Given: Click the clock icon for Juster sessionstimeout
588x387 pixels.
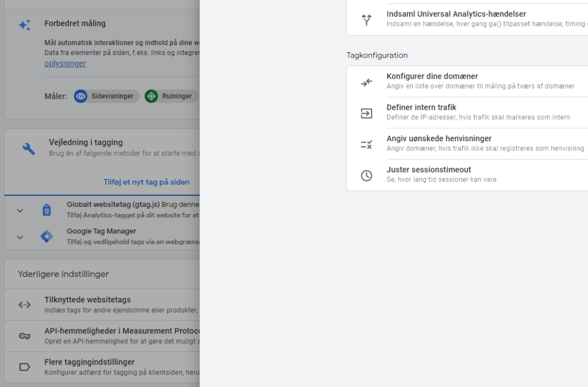Looking at the screenshot, I should (366, 175).
